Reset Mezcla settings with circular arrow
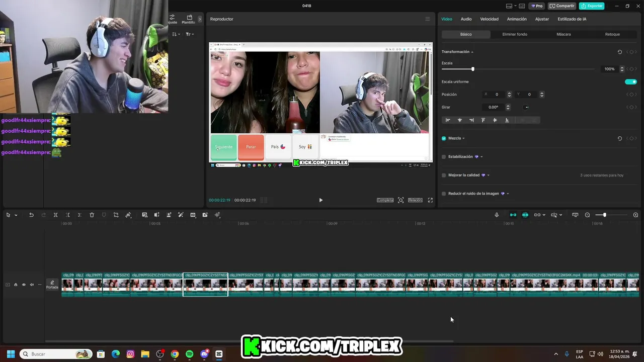Screen dimensions: 644x362 [619, 138]
